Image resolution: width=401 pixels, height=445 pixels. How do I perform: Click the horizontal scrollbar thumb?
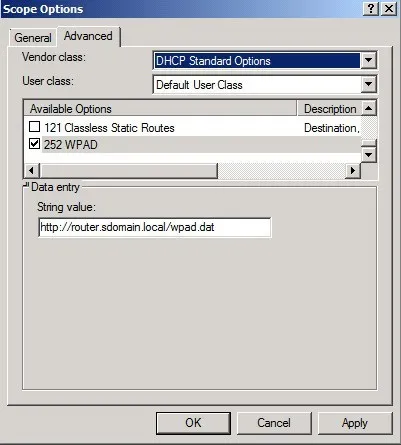coord(129,171)
